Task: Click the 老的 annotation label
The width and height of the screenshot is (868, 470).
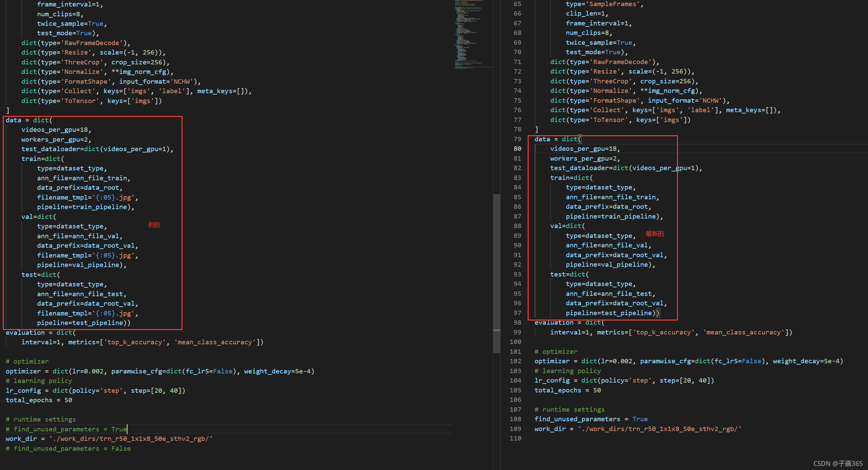Action: (153, 225)
